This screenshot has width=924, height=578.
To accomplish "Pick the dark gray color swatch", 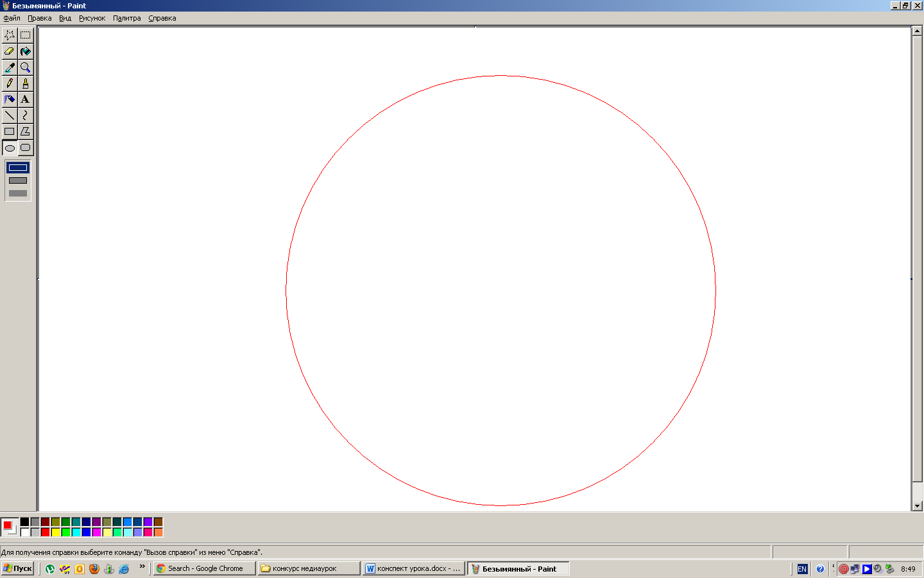I will (35, 522).
